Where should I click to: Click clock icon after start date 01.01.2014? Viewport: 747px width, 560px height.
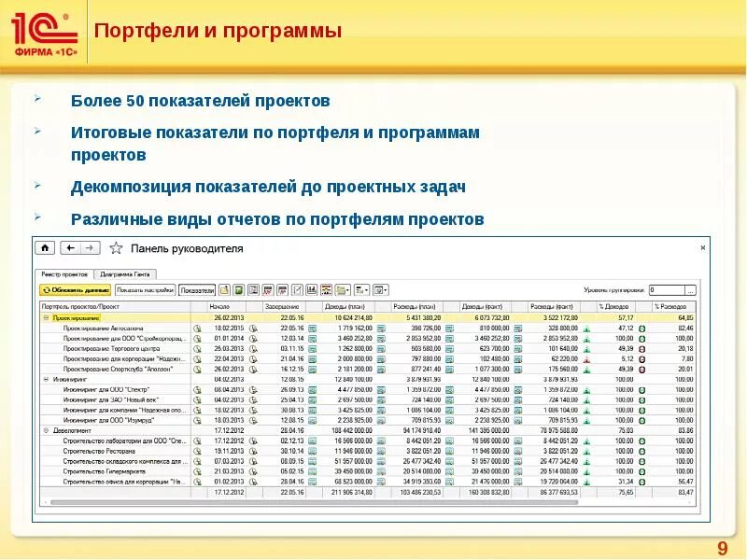click(253, 339)
